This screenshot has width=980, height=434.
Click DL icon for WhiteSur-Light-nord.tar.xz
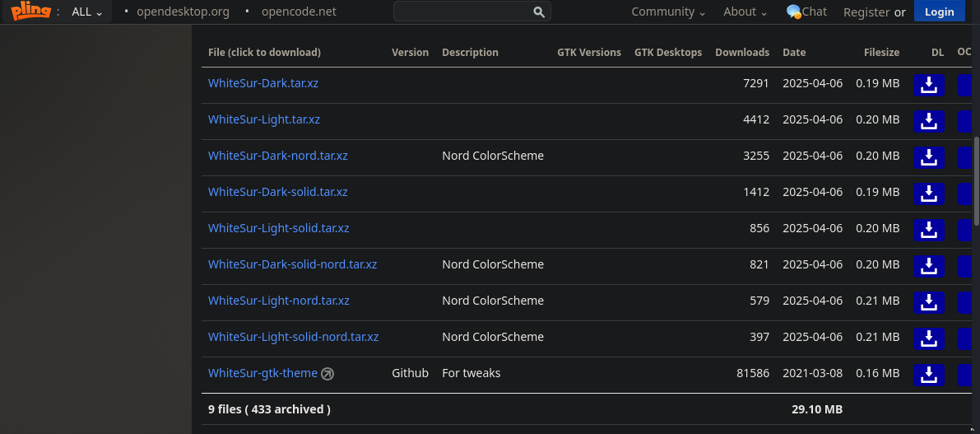[x=929, y=302]
